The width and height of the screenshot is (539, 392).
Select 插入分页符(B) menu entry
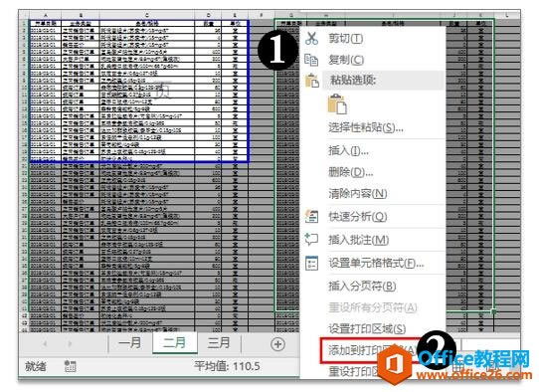(x=362, y=286)
